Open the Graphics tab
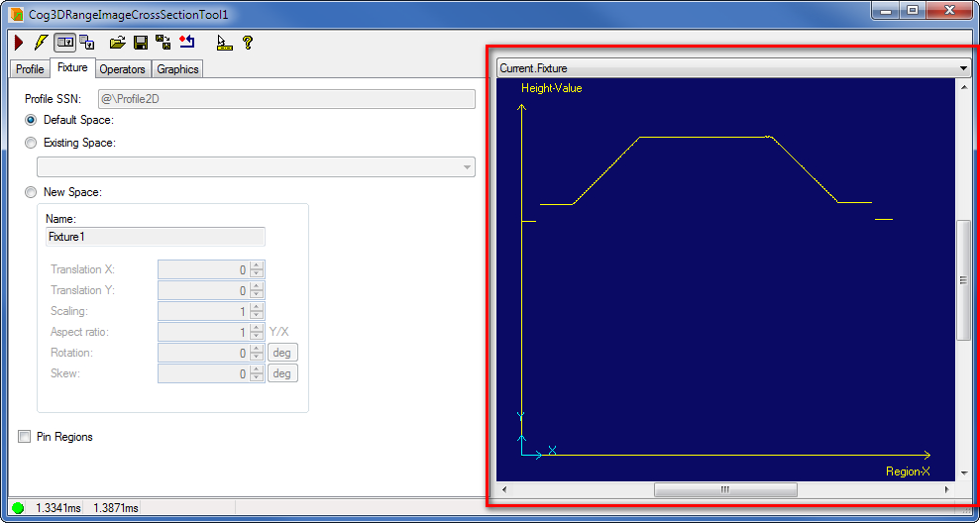This screenshot has width=980, height=523. click(177, 69)
